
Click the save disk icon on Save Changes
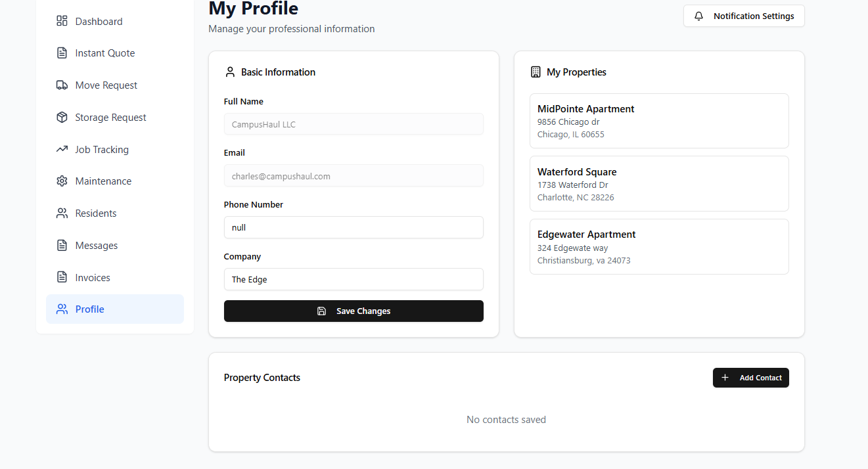[321, 311]
